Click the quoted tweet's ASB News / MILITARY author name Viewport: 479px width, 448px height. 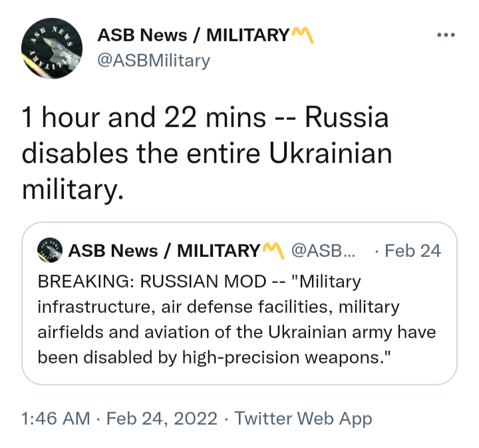pyautogui.click(x=164, y=251)
